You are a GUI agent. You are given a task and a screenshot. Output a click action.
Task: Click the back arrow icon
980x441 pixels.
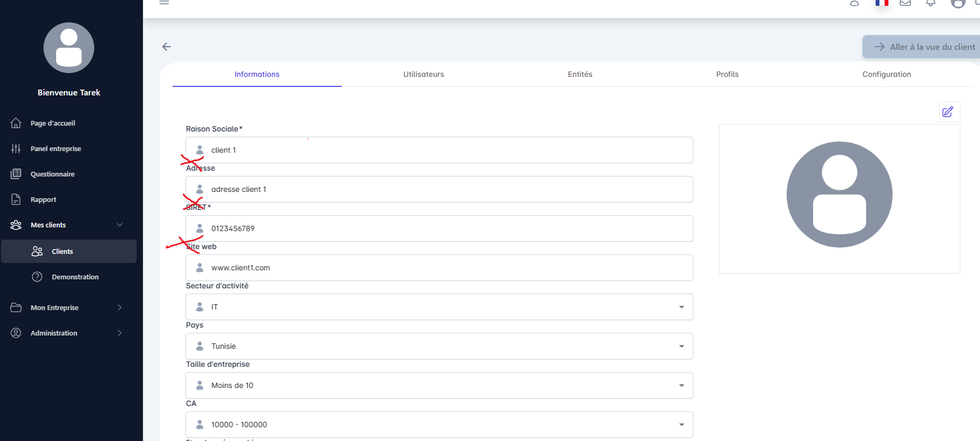(166, 47)
